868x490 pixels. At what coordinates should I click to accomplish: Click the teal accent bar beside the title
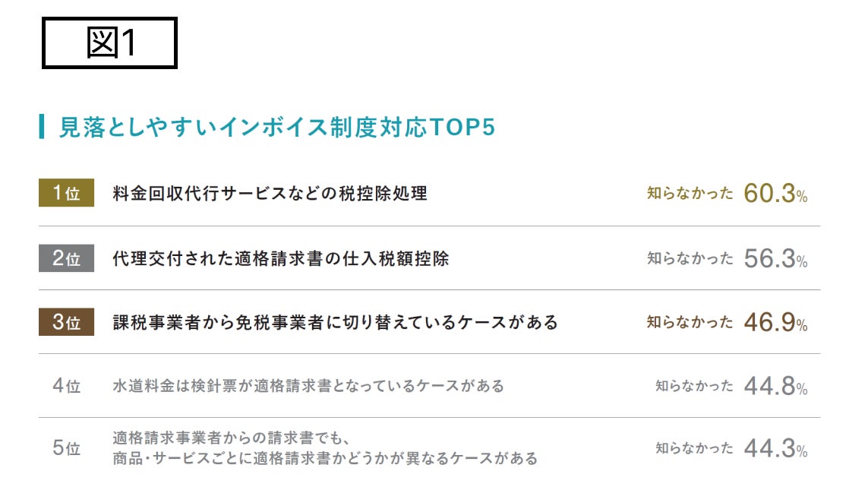tap(42, 127)
